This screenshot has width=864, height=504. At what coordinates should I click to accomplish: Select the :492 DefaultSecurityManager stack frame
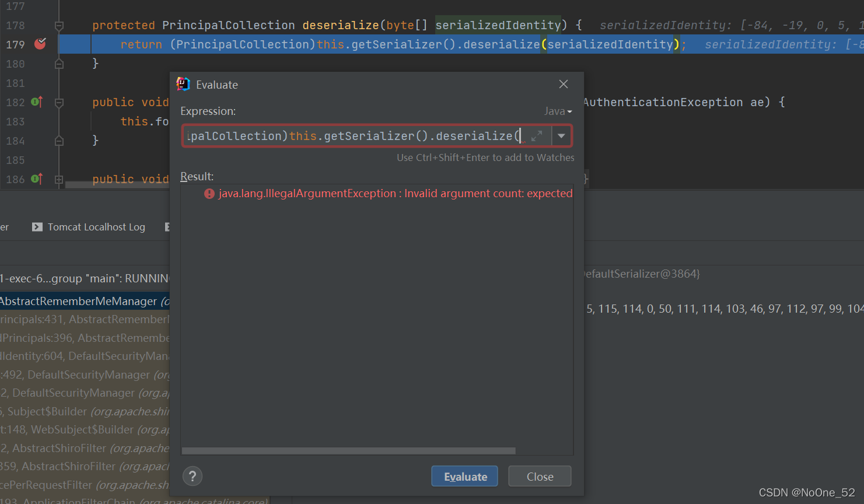click(85, 374)
